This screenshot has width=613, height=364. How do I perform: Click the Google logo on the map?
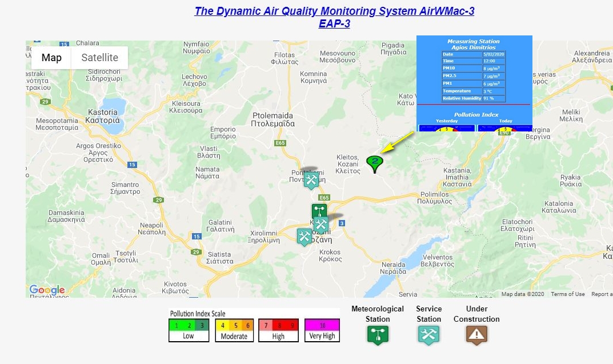coord(47,290)
